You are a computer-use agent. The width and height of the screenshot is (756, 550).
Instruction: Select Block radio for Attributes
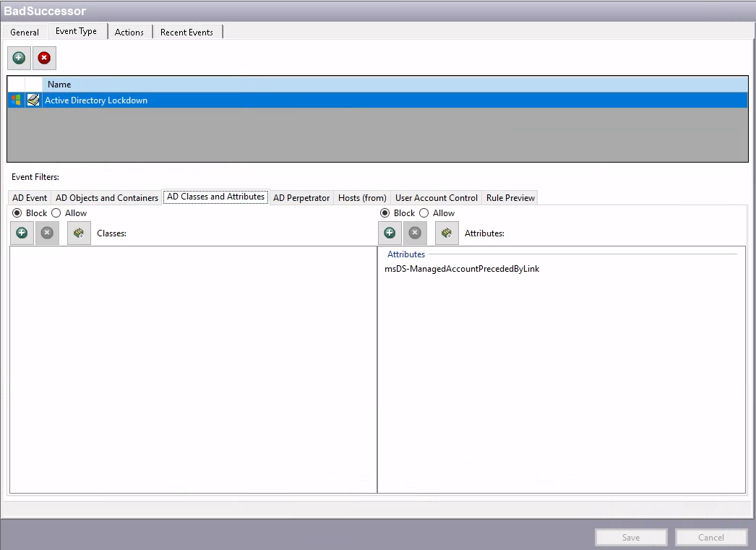click(x=385, y=213)
